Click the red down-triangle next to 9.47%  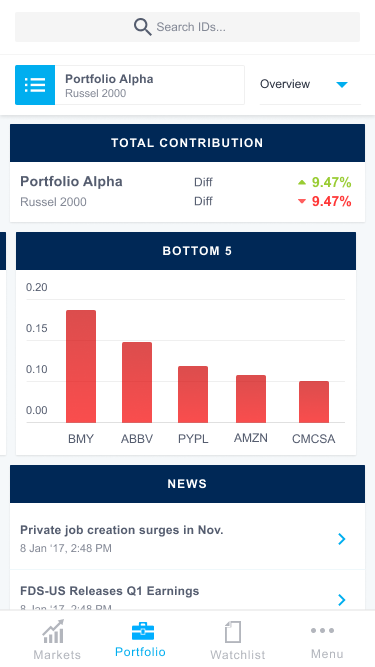pyautogui.click(x=302, y=202)
